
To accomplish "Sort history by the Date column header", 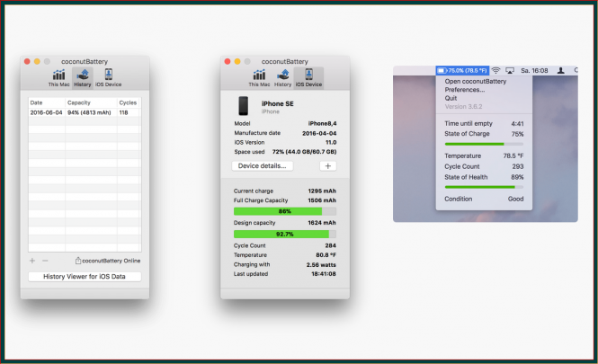I will (x=45, y=102).
